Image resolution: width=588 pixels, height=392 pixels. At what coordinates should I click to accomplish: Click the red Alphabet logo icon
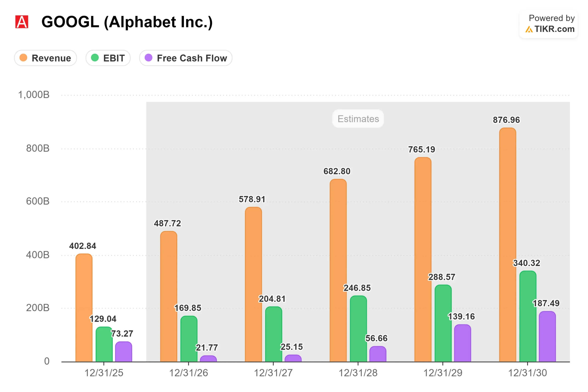[22, 22]
